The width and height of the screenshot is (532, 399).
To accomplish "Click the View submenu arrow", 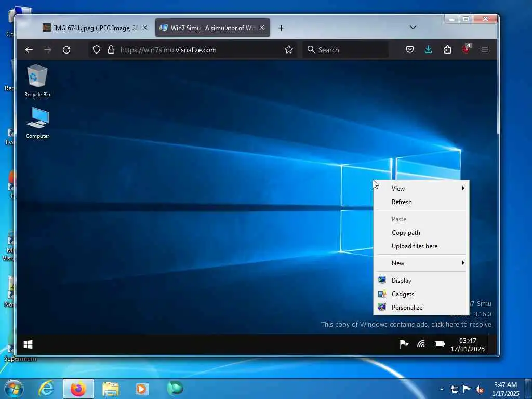I will coord(463,188).
